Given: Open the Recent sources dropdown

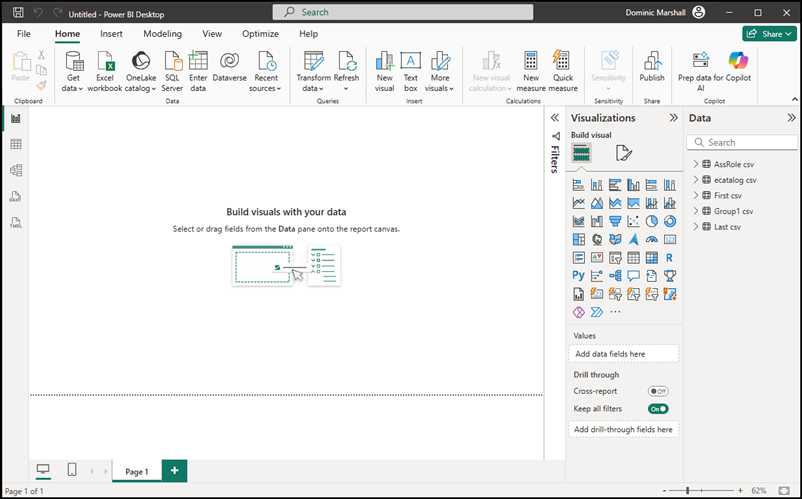Looking at the screenshot, I should (x=266, y=70).
